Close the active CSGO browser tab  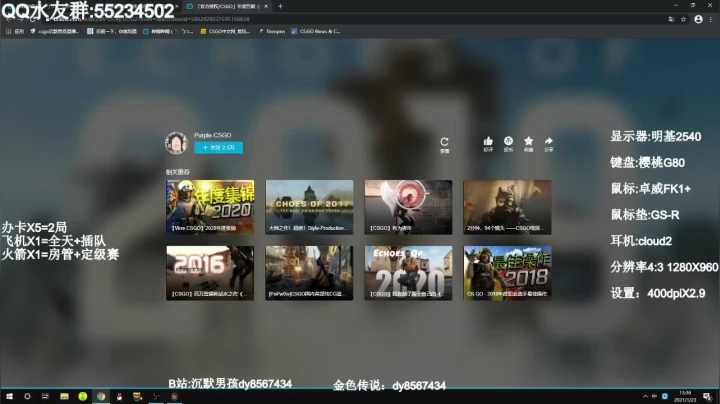pos(266,6)
